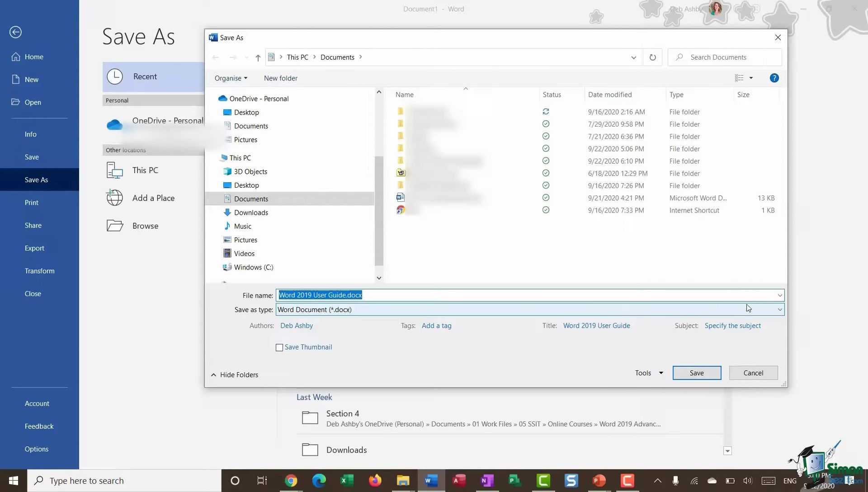This screenshot has height=492, width=868.
Task: Select Music in the navigation tree
Action: tap(242, 226)
